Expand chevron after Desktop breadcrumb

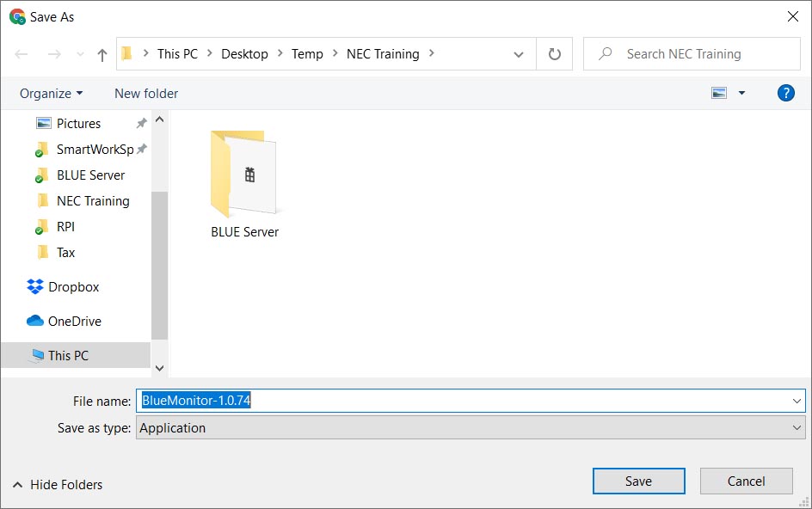click(x=280, y=53)
